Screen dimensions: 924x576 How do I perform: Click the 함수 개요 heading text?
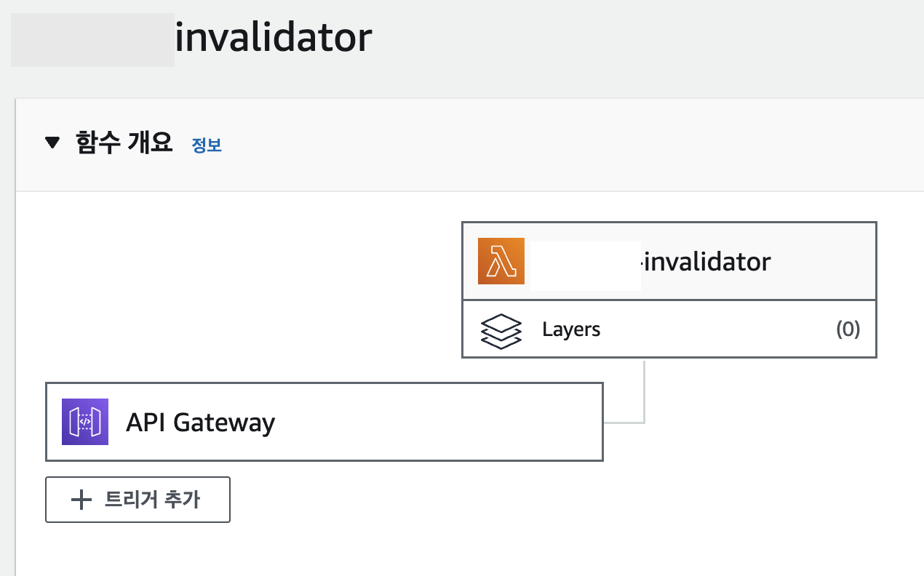pyautogui.click(x=124, y=143)
